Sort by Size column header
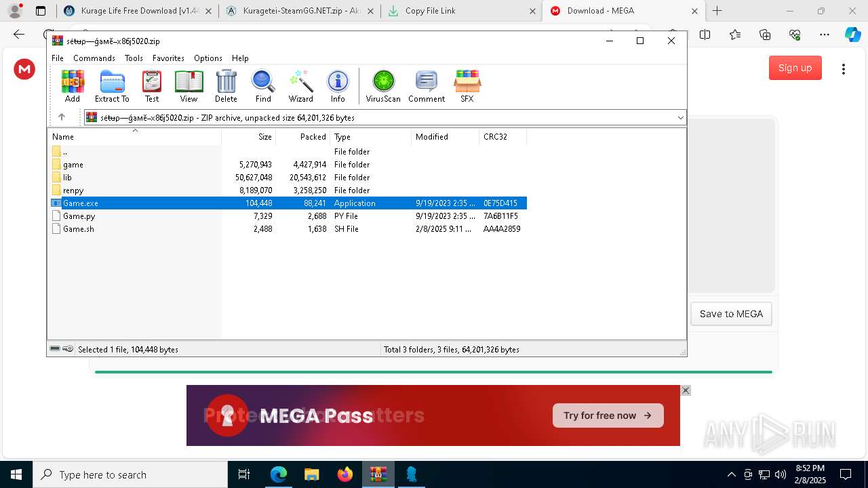Screen dimensions: 868x488 249,137
